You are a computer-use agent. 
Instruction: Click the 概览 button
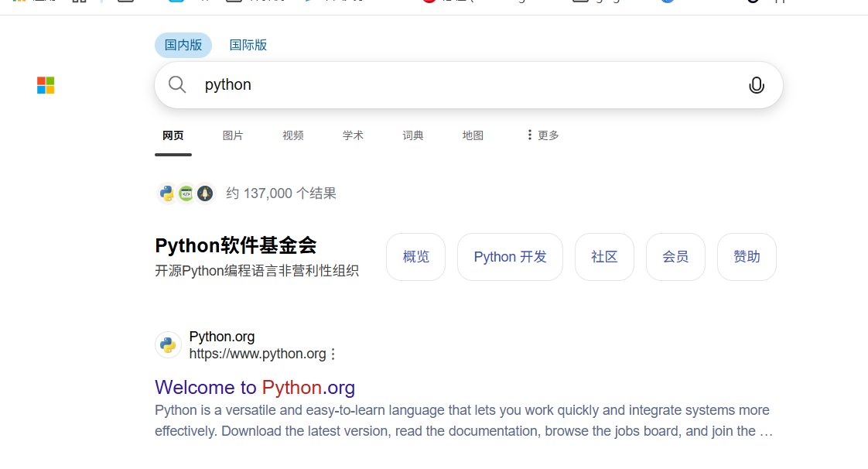coord(415,257)
